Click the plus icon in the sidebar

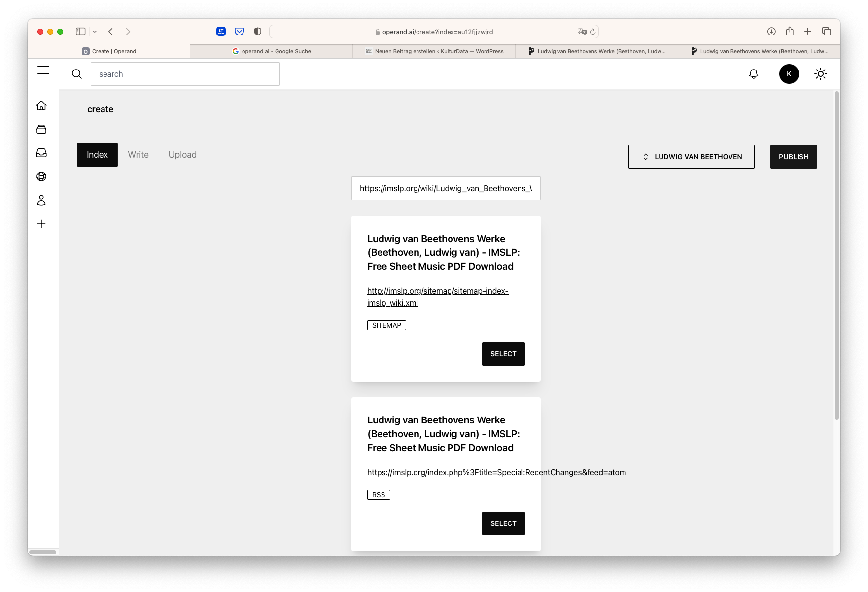coord(41,223)
